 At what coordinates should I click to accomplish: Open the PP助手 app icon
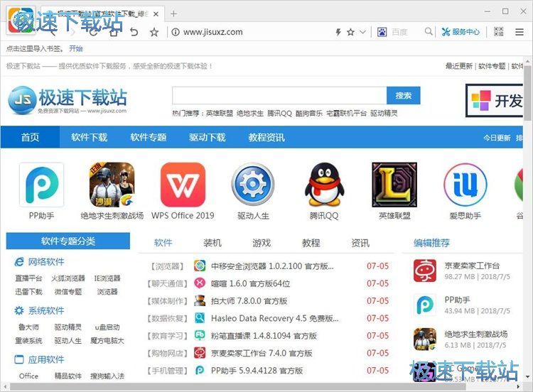tap(41, 185)
